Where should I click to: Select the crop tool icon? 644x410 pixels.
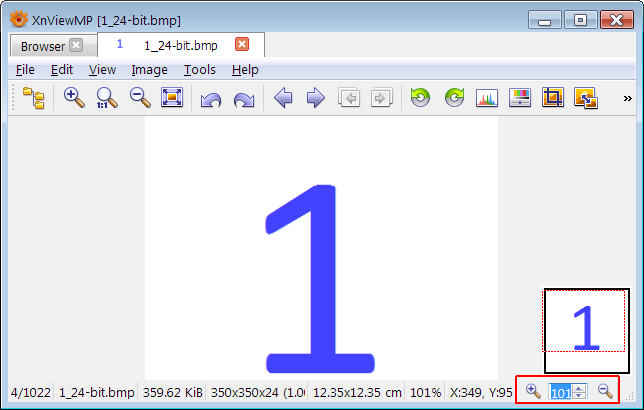[x=552, y=97]
